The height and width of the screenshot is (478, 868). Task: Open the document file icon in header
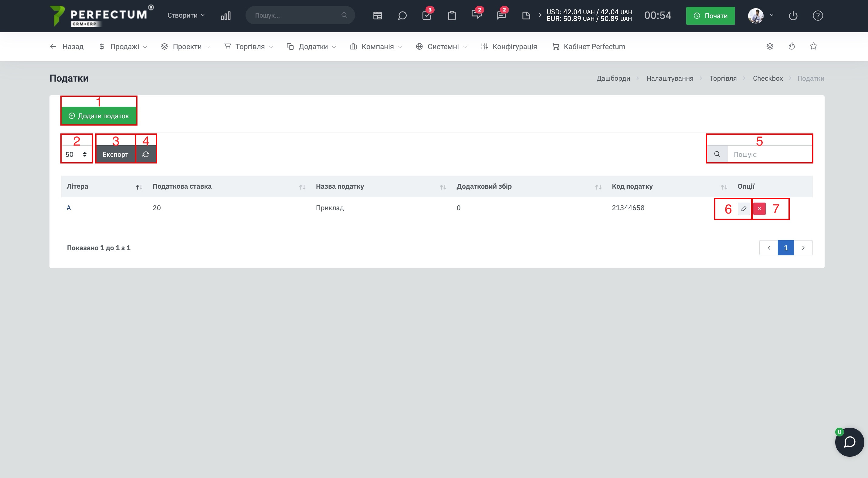pyautogui.click(x=526, y=15)
